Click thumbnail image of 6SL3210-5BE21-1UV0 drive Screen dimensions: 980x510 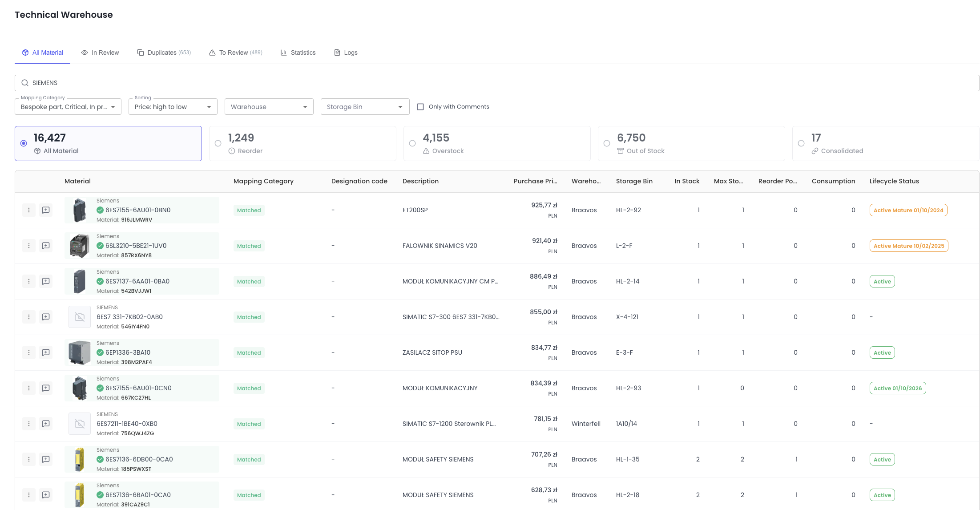click(80, 246)
